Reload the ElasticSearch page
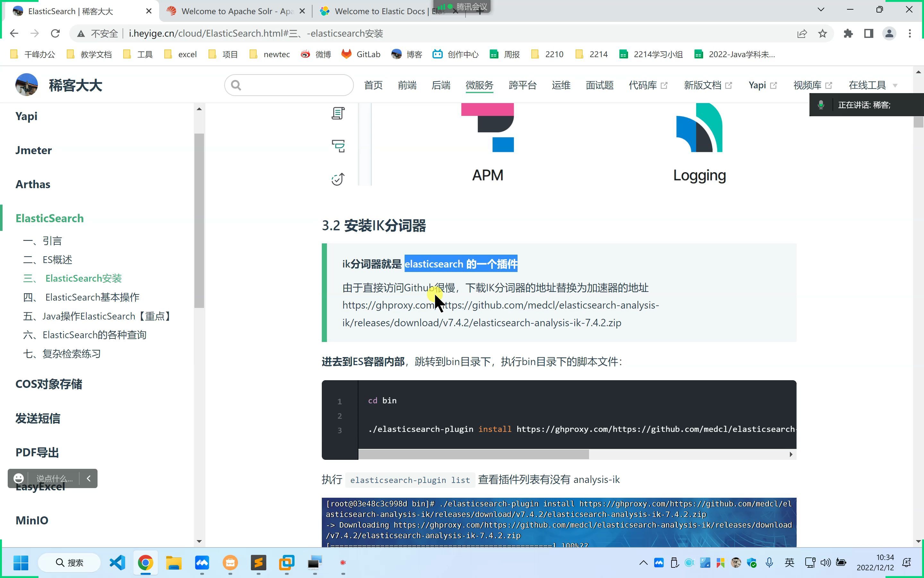924x578 pixels. tap(56, 34)
